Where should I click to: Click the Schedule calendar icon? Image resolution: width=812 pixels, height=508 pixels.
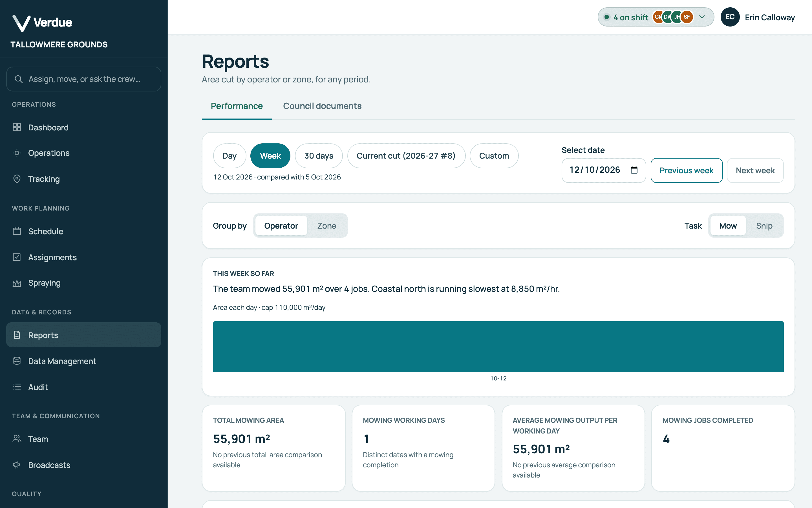pyautogui.click(x=17, y=231)
